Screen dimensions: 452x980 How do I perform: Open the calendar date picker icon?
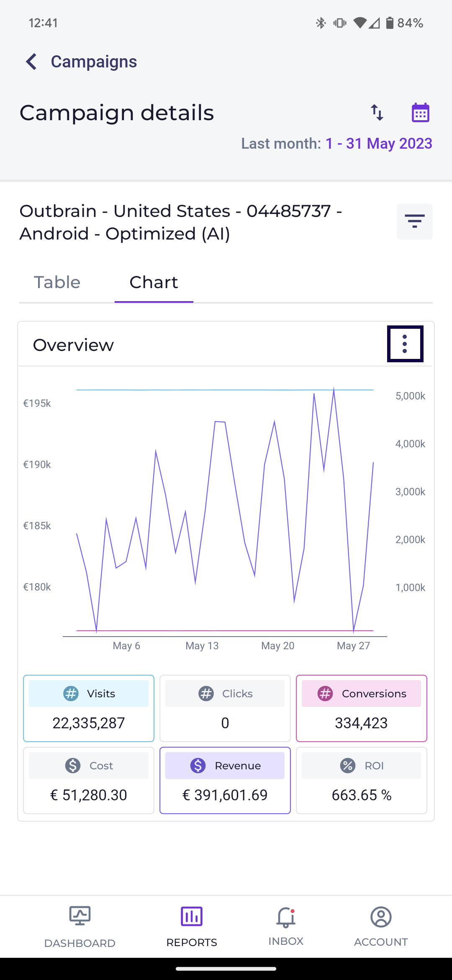coord(420,113)
